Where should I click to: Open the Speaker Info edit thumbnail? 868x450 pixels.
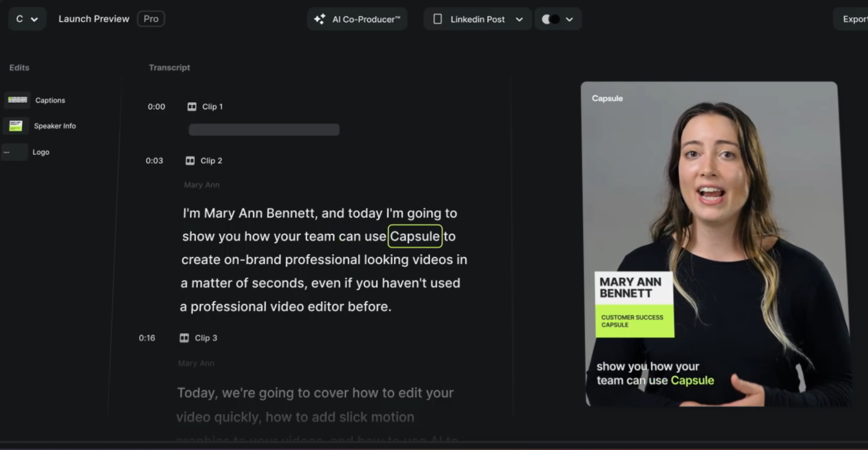[17, 125]
